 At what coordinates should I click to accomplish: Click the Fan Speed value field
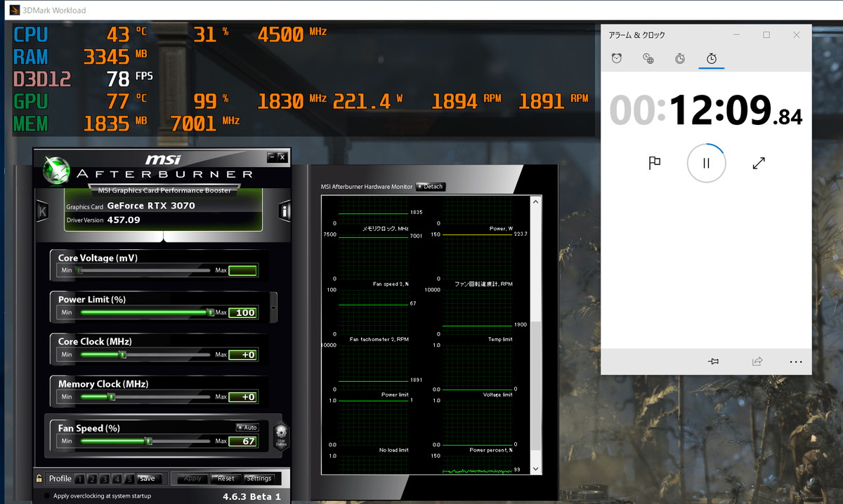(243, 441)
